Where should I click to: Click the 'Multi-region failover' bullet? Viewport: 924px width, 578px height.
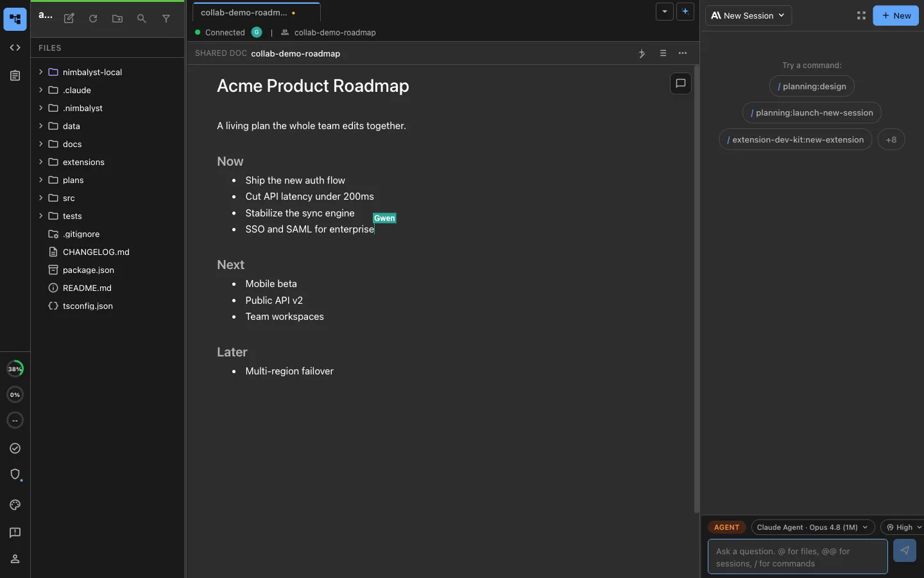click(x=289, y=371)
